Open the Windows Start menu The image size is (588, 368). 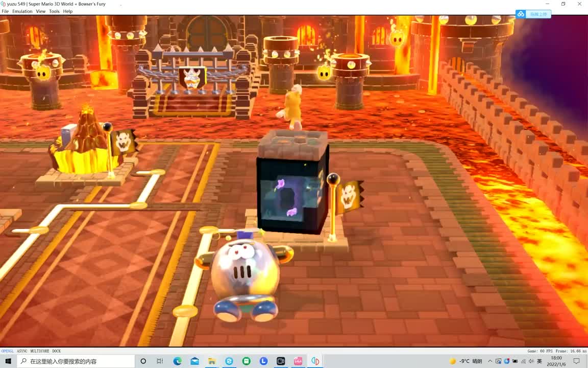[x=8, y=361]
